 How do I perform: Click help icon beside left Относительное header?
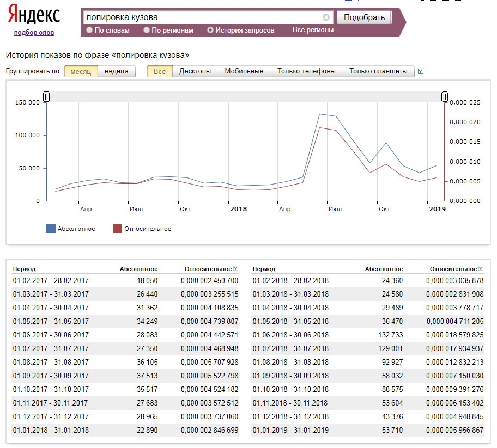[x=235, y=268]
